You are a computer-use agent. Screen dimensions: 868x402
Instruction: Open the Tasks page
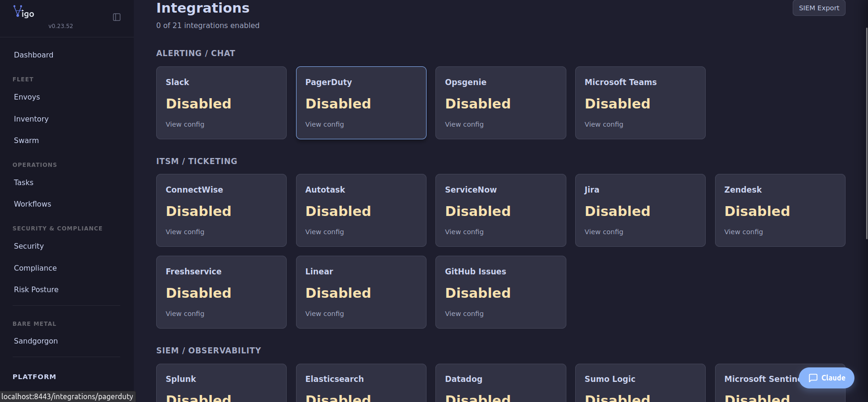tap(24, 182)
